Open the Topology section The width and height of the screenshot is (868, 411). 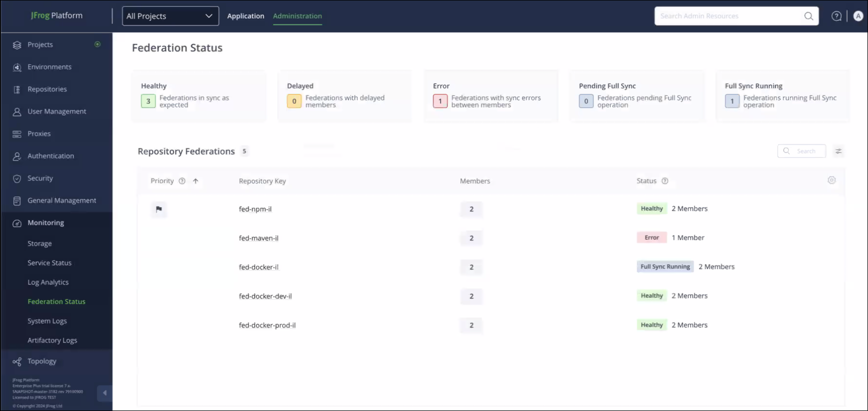point(42,361)
